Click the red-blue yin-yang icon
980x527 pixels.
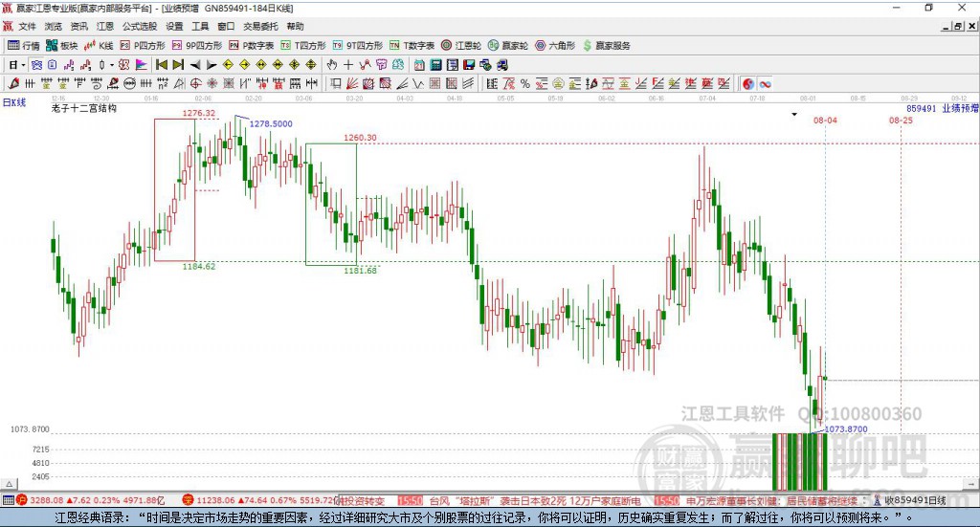point(748,83)
